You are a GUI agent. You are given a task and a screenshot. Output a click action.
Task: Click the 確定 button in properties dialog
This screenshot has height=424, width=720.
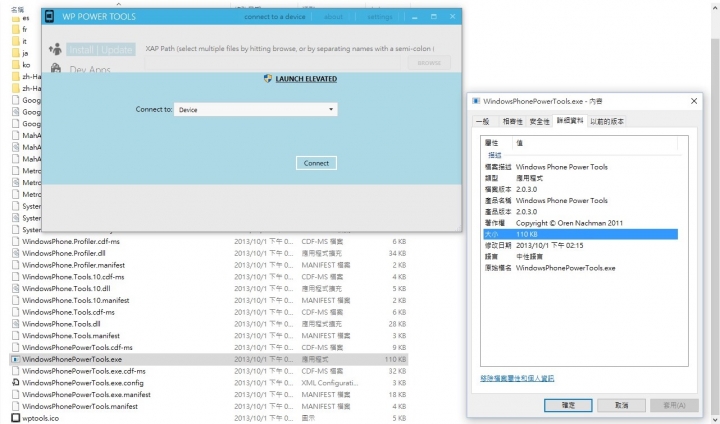click(x=568, y=405)
